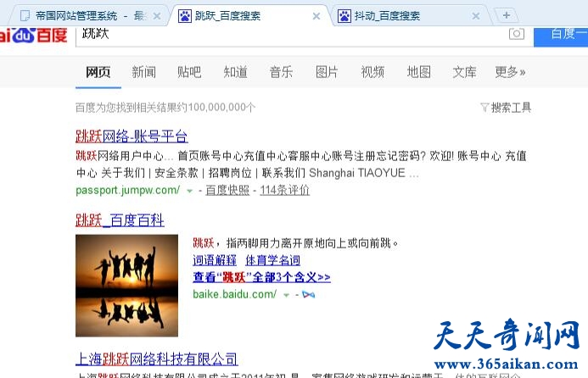Switch to 抖动_百度搜索 tab
The image size is (588, 378).
coord(409,16)
